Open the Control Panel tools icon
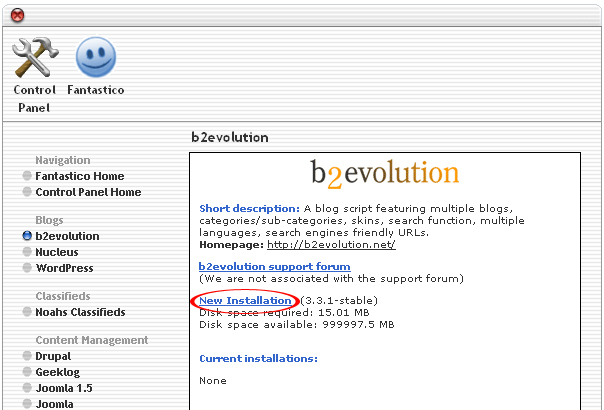Screen dimensions: 604x410 (x=35, y=57)
